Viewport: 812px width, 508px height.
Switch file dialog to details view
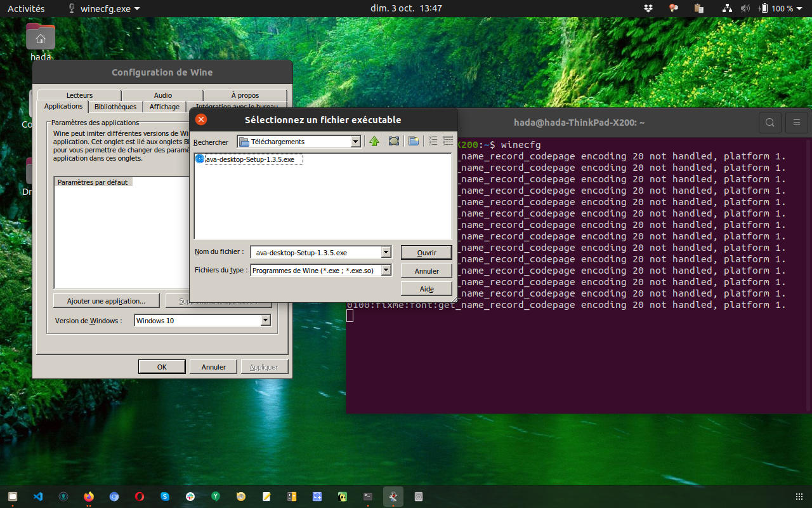448,141
